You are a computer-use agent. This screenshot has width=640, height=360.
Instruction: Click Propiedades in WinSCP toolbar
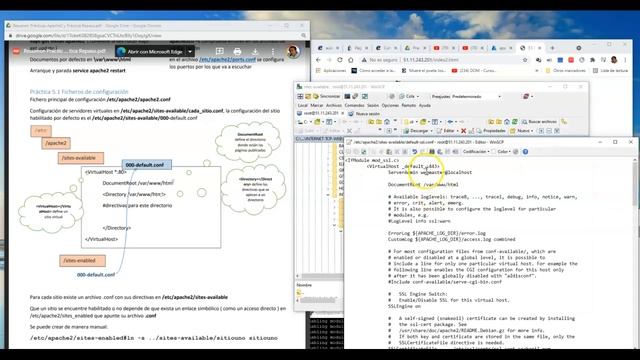[x=491, y=131]
